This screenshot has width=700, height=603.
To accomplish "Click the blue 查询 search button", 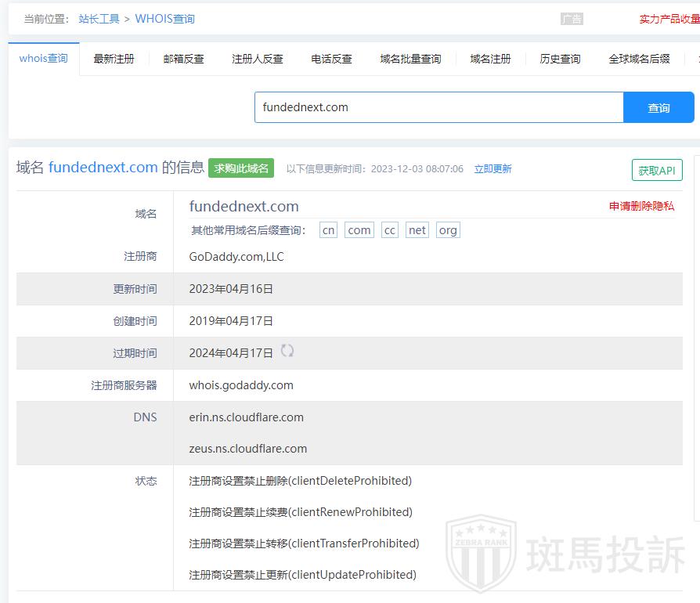I will (659, 108).
